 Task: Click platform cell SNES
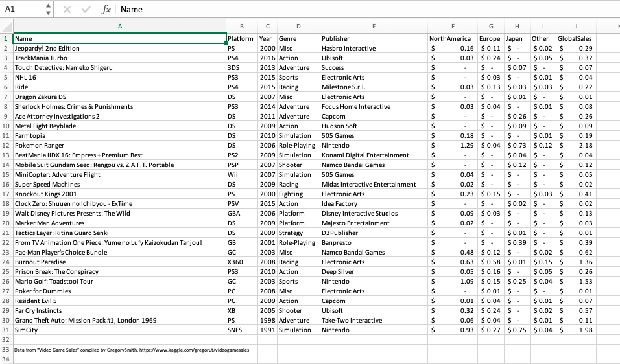click(242, 330)
